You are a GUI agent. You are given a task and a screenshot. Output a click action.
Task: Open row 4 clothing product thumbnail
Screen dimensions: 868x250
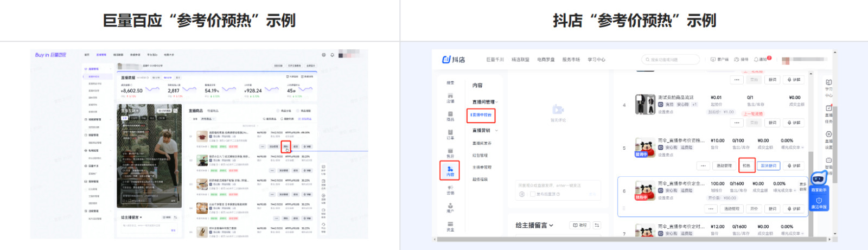coord(645,104)
